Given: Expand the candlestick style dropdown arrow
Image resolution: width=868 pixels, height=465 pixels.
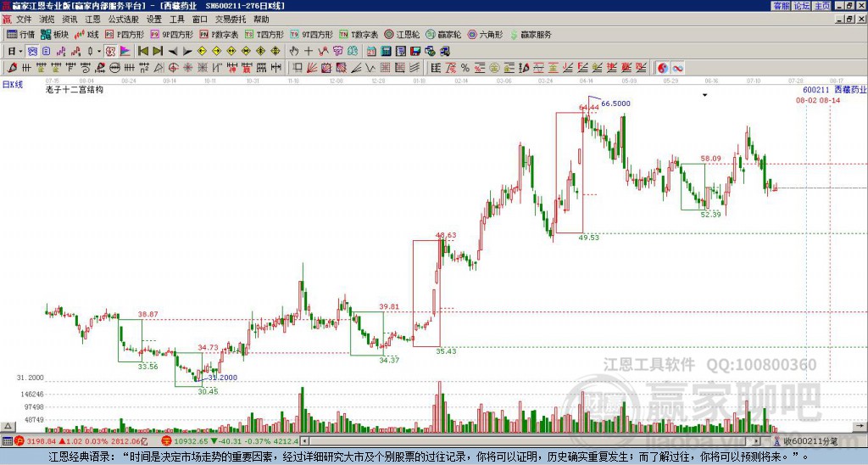Looking at the screenshot, I should point(99,52).
